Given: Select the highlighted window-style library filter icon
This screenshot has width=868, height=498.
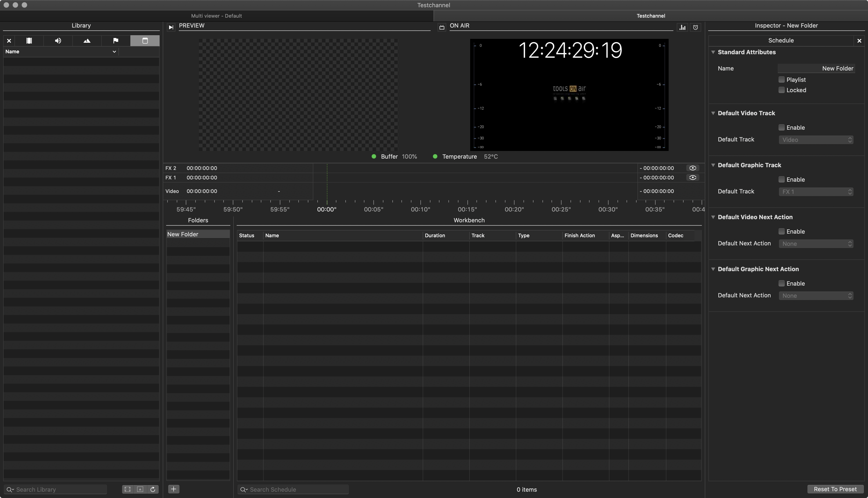Looking at the screenshot, I should tap(145, 41).
